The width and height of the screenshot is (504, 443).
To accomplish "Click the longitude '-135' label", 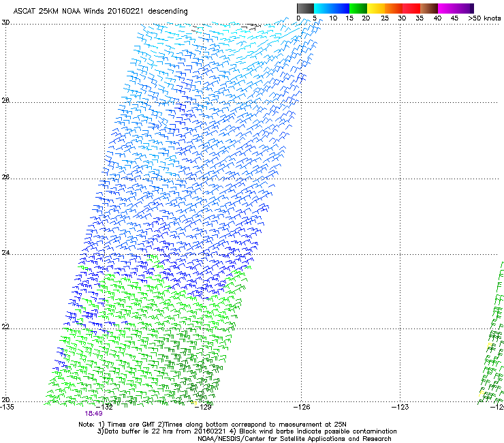I will point(7,407).
